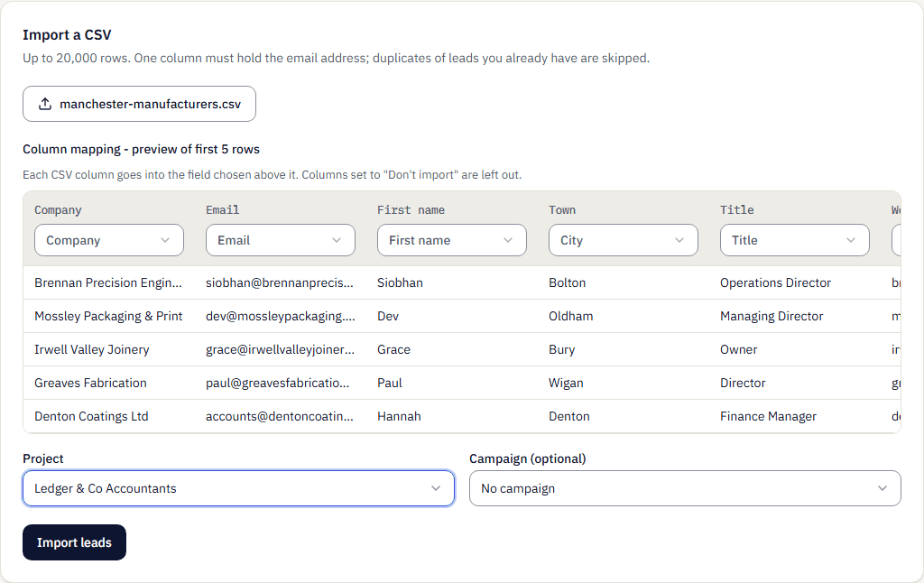Click the first name Siobhan

point(400,282)
